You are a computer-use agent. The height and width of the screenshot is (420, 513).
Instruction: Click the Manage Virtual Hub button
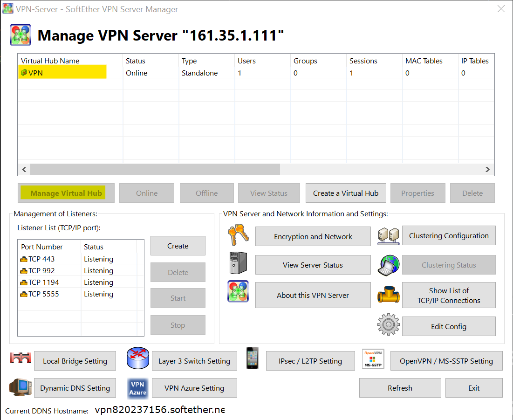pyautogui.click(x=66, y=193)
